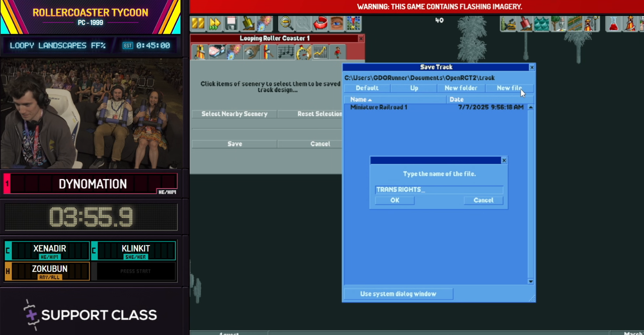Select the bulldozer clear scenery tool
This screenshot has height=335, width=644.
pos(509,23)
